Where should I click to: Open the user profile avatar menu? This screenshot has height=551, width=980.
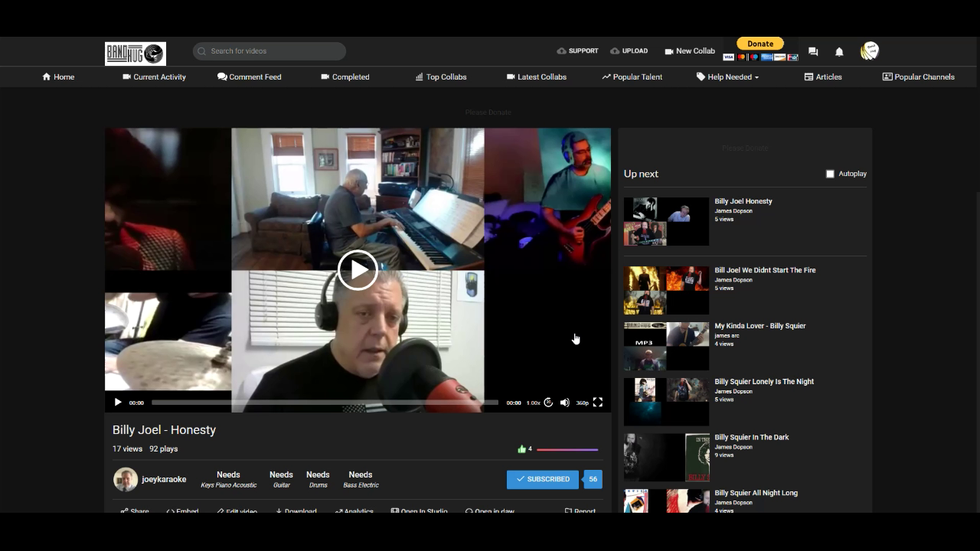pos(870,51)
